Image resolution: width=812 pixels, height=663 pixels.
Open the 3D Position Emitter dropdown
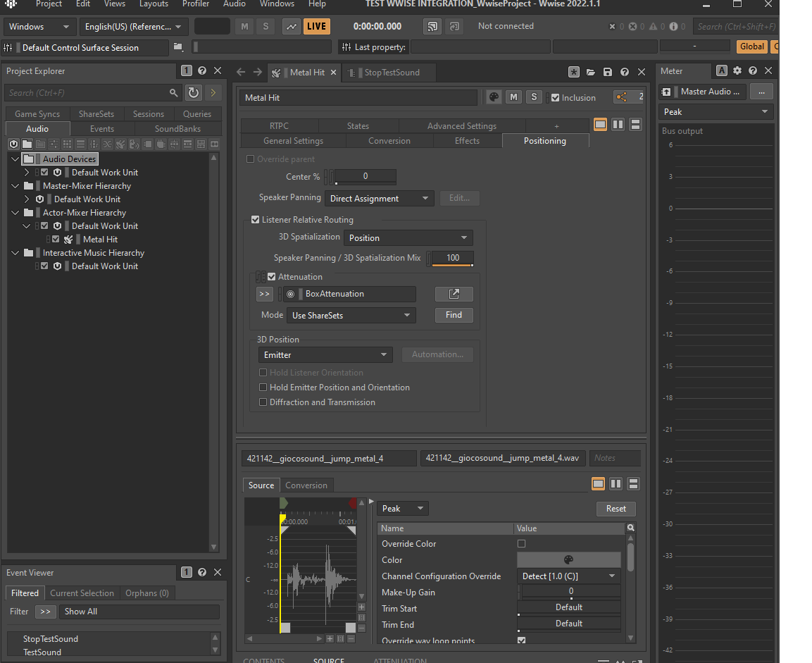point(325,355)
